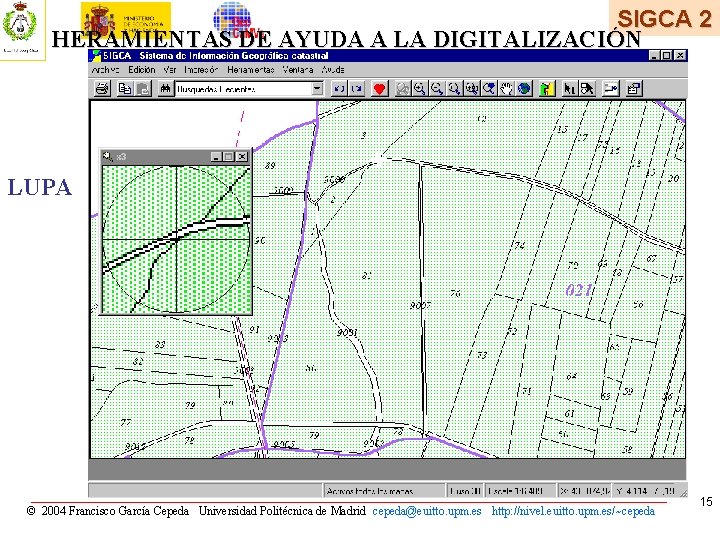The height and width of the screenshot is (540, 720).
Task: Click the crosshair center in the lupa view
Action: pos(177,239)
